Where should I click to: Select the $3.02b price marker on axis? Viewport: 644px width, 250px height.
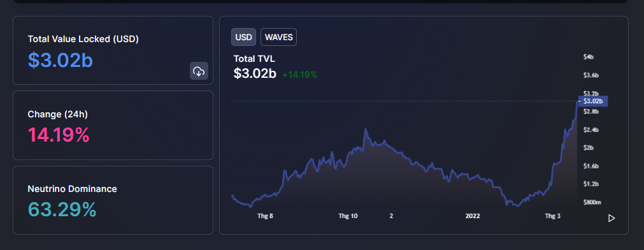click(592, 101)
